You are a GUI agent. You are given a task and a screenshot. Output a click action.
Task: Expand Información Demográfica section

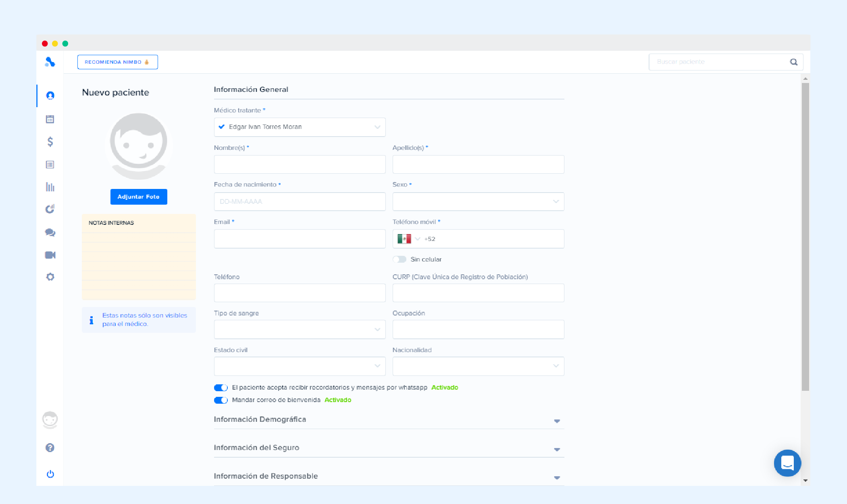[x=389, y=420]
